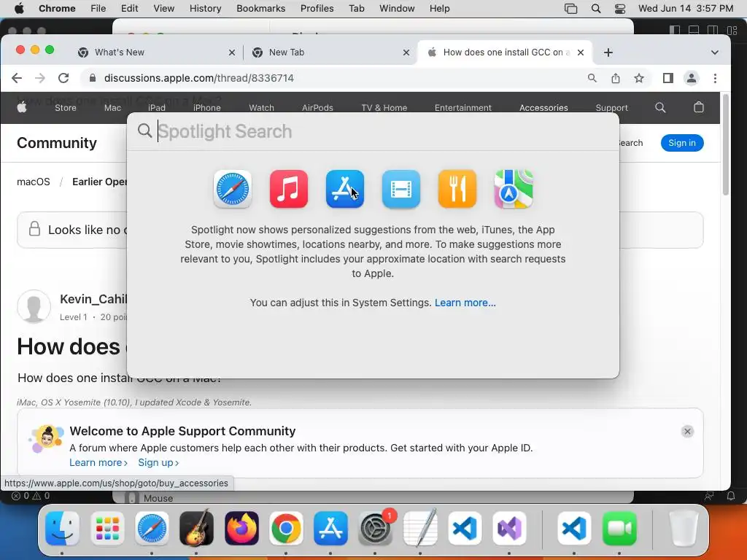Open the Sign up link
The width and height of the screenshot is (747, 560).
(x=158, y=463)
